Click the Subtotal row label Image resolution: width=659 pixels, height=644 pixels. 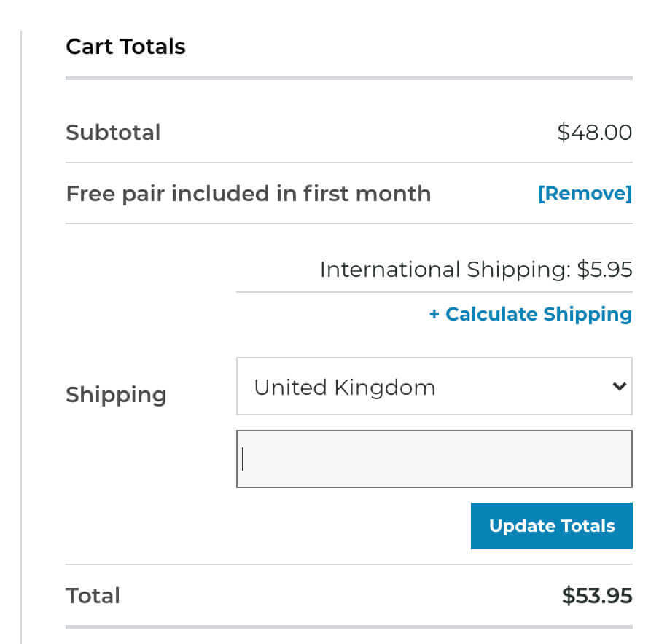click(113, 132)
